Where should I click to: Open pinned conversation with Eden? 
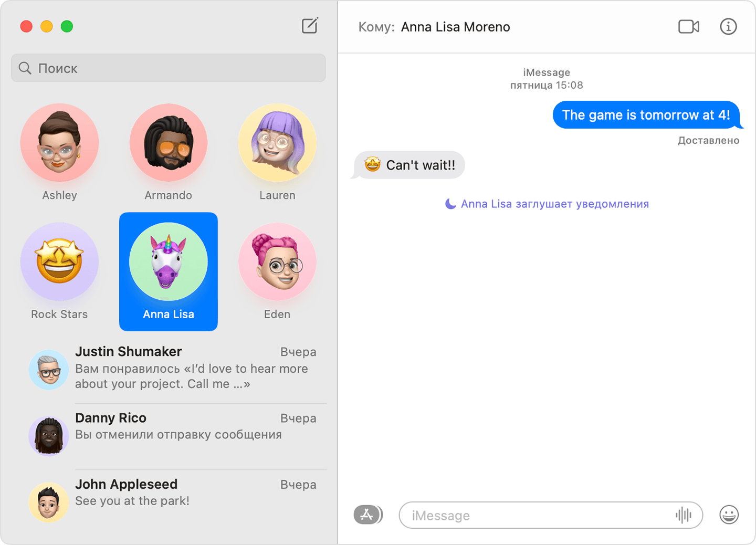(x=277, y=271)
